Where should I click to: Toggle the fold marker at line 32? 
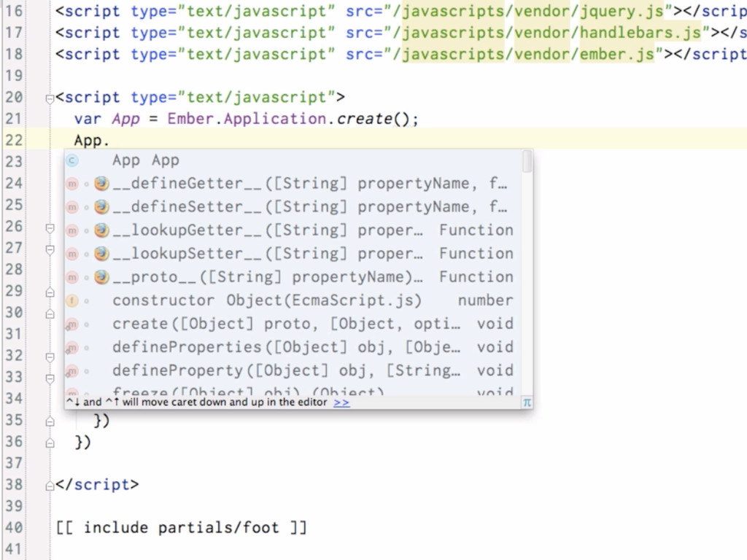[x=50, y=357]
